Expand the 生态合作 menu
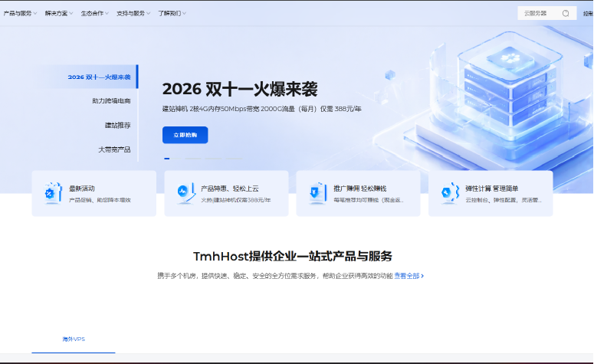Screen dimensions: 594x364 tap(95, 13)
